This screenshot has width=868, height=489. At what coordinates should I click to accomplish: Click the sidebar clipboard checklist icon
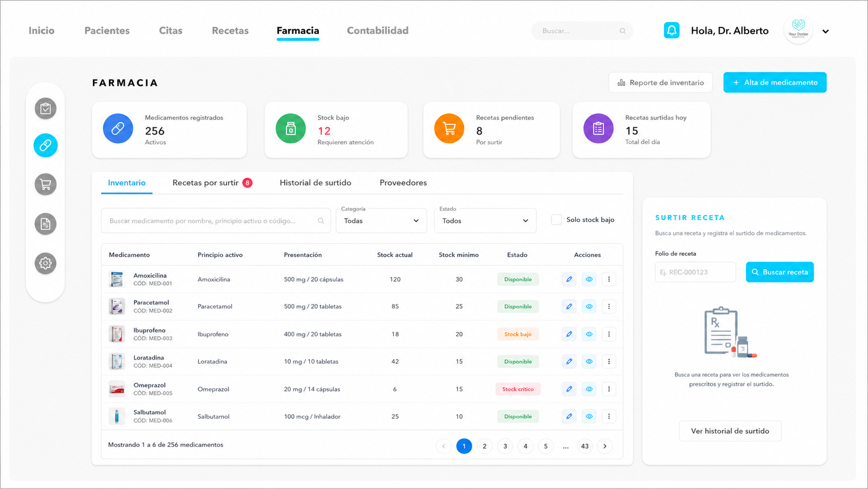click(x=46, y=109)
